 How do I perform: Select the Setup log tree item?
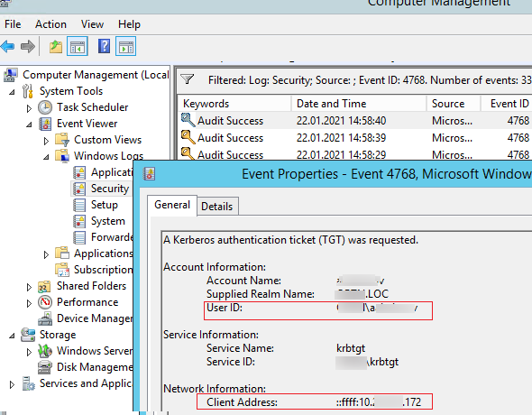point(105,205)
